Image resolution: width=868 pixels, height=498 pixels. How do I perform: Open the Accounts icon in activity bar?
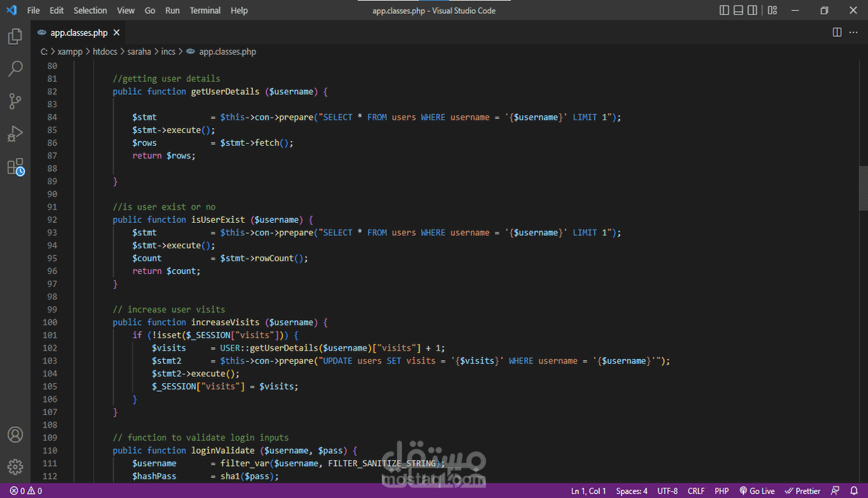15,435
